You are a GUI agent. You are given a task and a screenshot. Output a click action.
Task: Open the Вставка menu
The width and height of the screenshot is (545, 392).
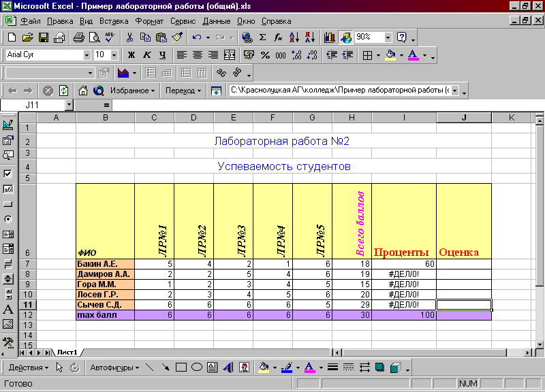point(114,21)
